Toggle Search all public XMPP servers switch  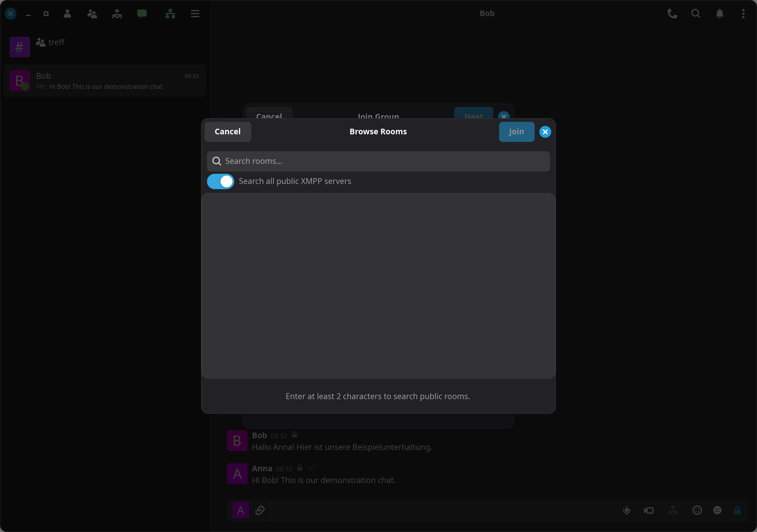click(x=220, y=181)
